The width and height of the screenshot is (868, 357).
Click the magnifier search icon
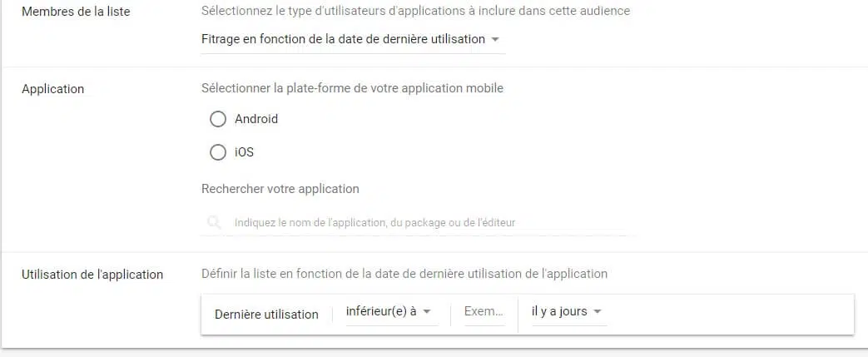pyautogui.click(x=215, y=223)
